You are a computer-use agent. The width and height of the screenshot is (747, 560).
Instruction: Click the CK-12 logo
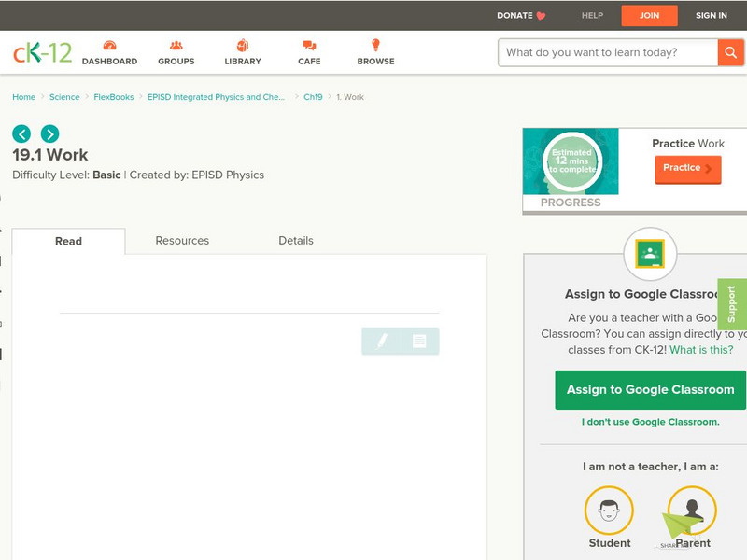(42, 52)
